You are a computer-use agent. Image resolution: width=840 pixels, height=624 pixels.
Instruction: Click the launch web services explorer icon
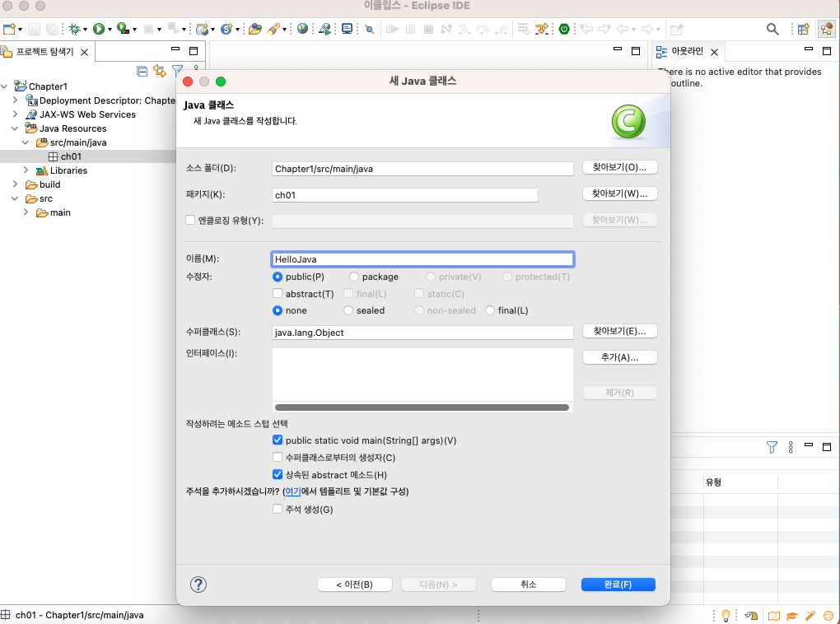click(324, 29)
